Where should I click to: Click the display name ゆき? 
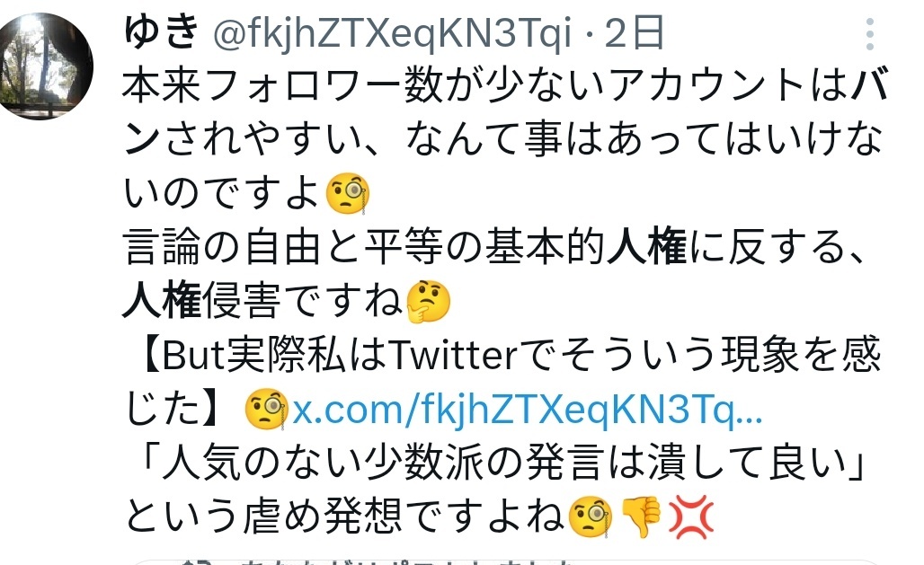click(161, 31)
